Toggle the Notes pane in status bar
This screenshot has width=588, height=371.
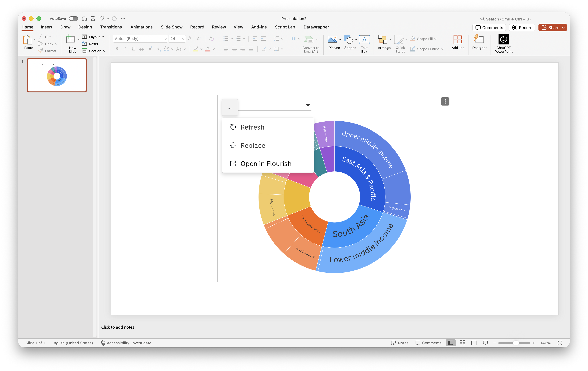[400, 343]
